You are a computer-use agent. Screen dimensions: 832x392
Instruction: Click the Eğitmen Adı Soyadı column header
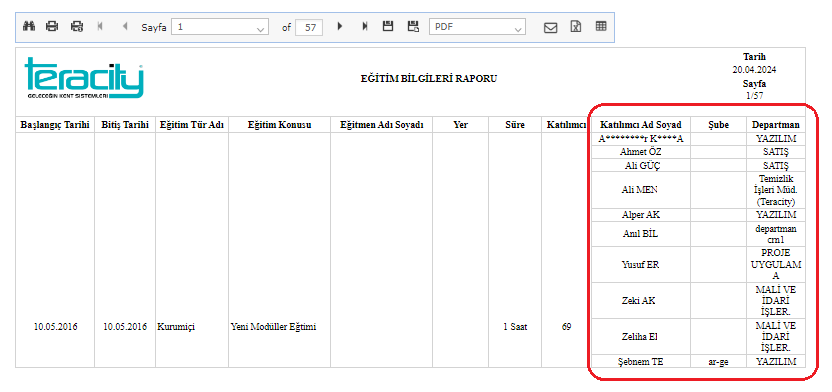tap(381, 125)
